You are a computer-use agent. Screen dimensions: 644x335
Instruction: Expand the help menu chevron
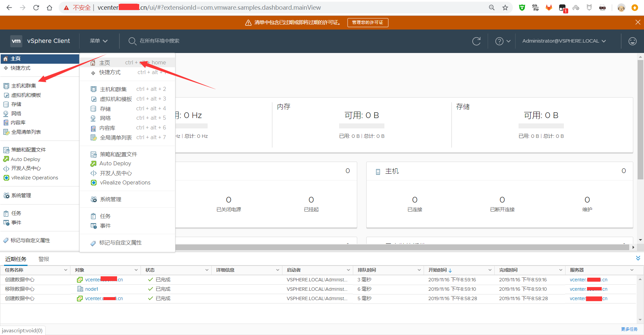pyautogui.click(x=508, y=41)
